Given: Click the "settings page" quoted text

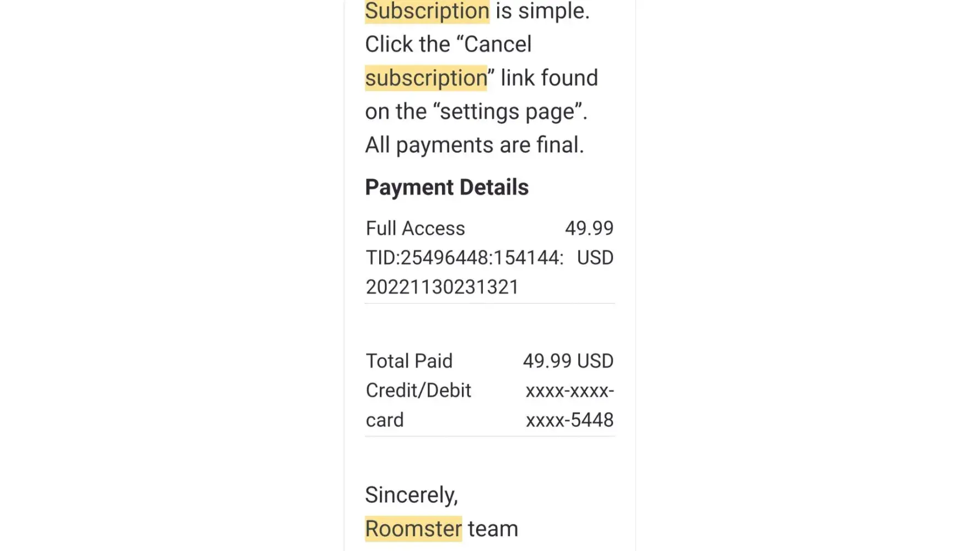Looking at the screenshot, I should point(507,111).
